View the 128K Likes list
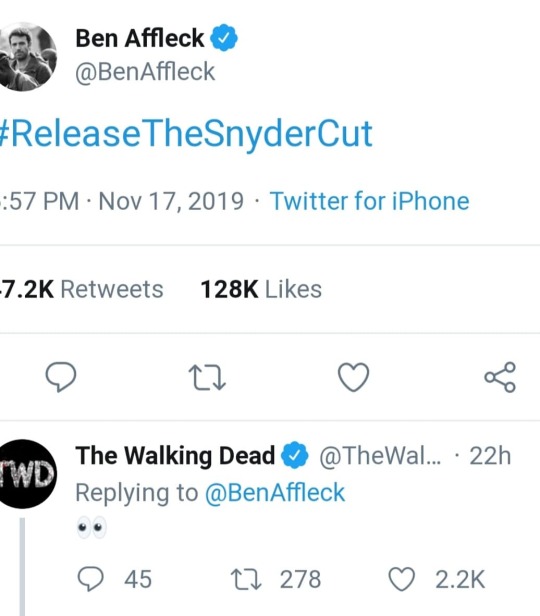Screen dimensions: 540x616 click(x=261, y=289)
